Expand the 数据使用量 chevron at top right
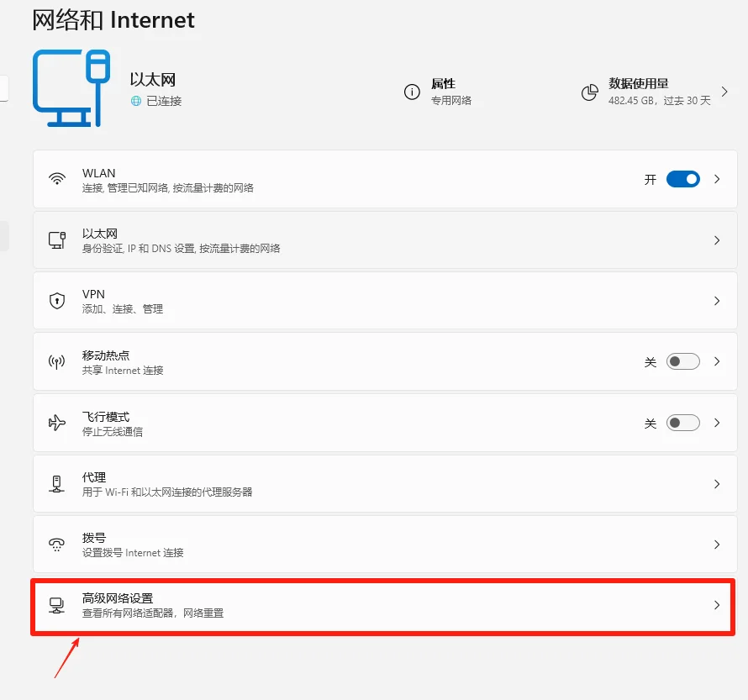 [x=724, y=93]
